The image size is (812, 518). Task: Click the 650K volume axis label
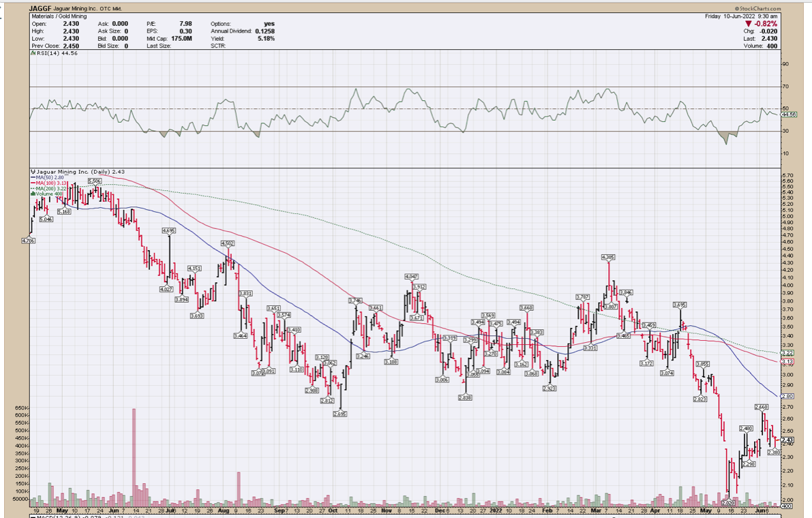point(21,408)
